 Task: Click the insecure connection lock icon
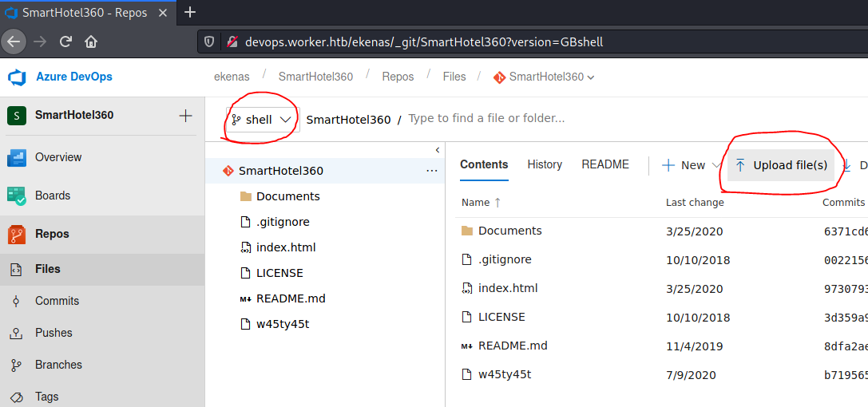232,41
